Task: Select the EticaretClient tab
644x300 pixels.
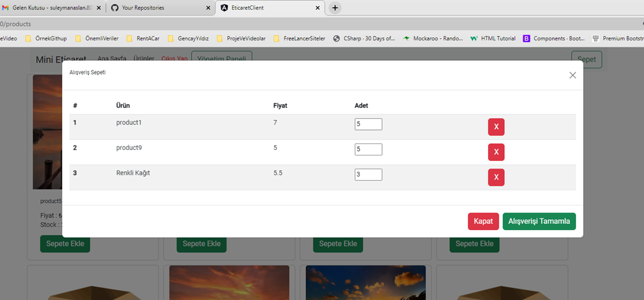Action: [269, 8]
